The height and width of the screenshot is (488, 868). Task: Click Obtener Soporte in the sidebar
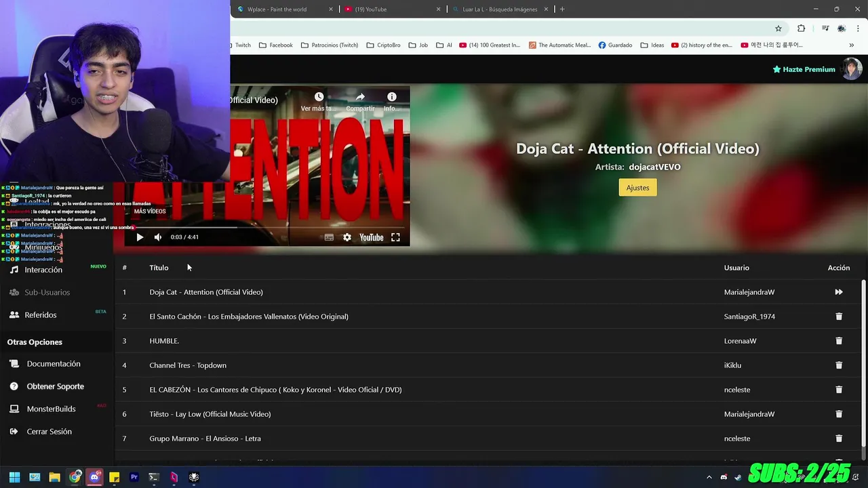coord(56,386)
